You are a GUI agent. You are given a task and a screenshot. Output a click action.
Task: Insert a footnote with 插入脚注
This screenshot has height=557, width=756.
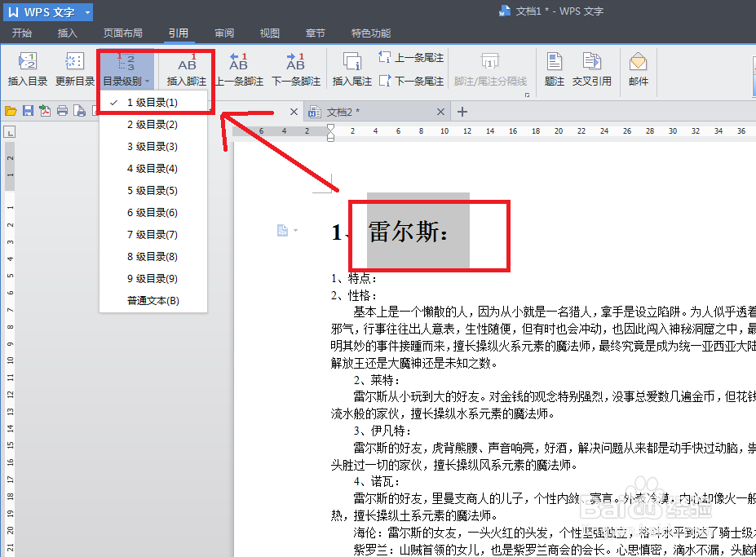[x=186, y=69]
